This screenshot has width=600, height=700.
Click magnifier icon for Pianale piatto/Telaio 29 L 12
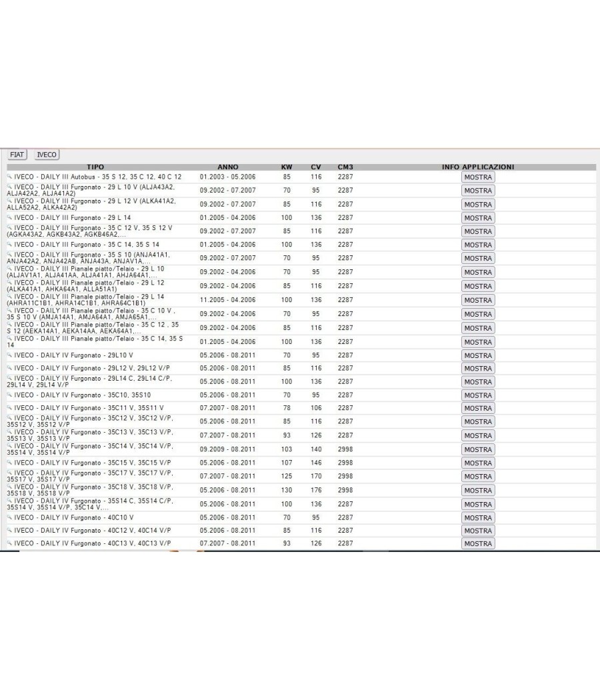click(9, 282)
